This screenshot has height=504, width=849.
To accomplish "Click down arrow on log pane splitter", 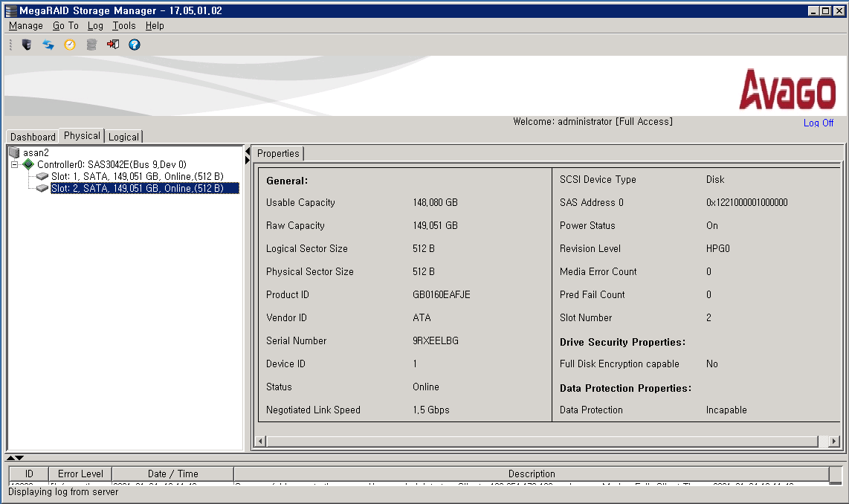I will coord(19,458).
